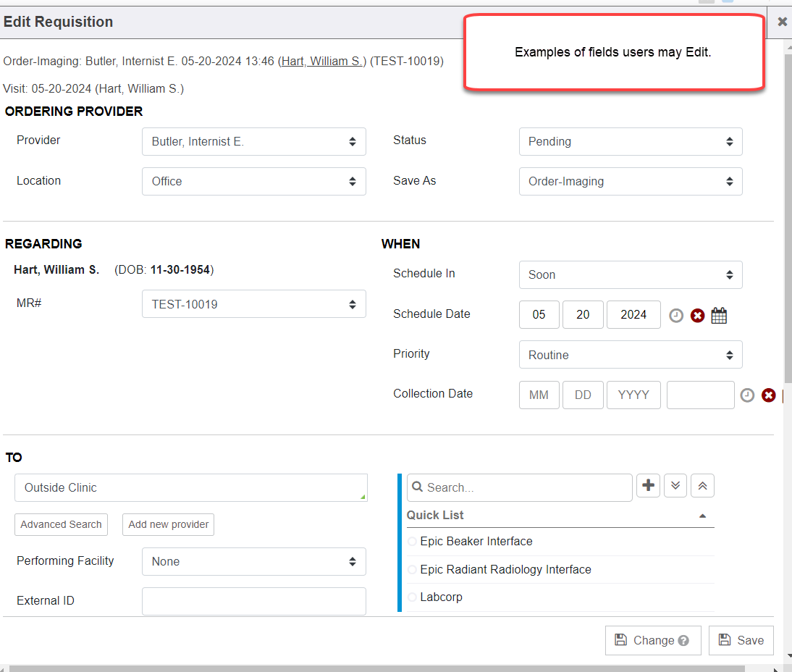Collapse all with double up chevron
The width and height of the screenshot is (792, 672).
[x=702, y=486]
